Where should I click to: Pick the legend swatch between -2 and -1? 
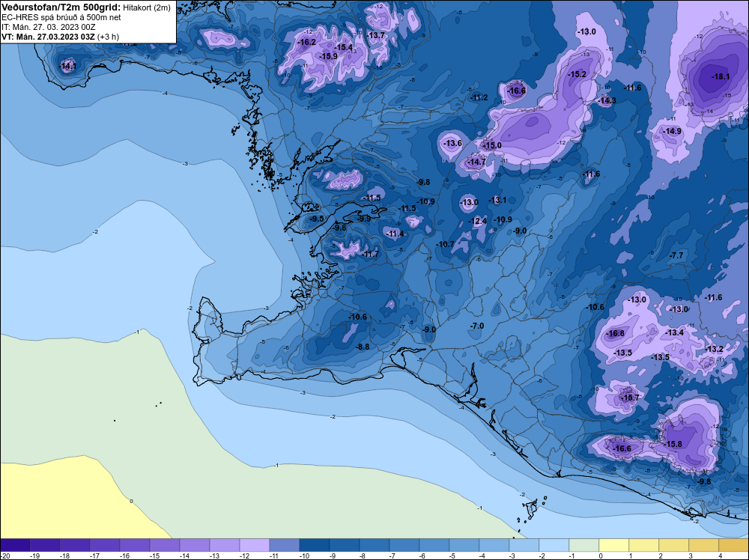(x=554, y=545)
